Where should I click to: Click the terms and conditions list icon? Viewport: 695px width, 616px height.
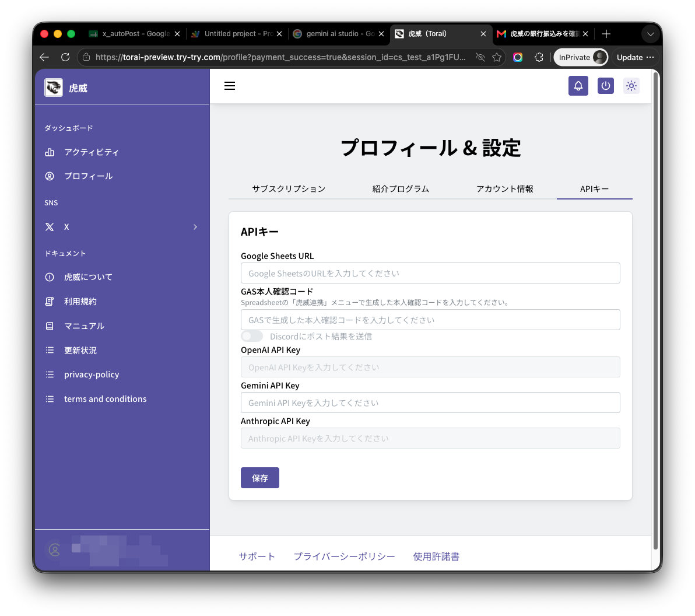(x=50, y=399)
